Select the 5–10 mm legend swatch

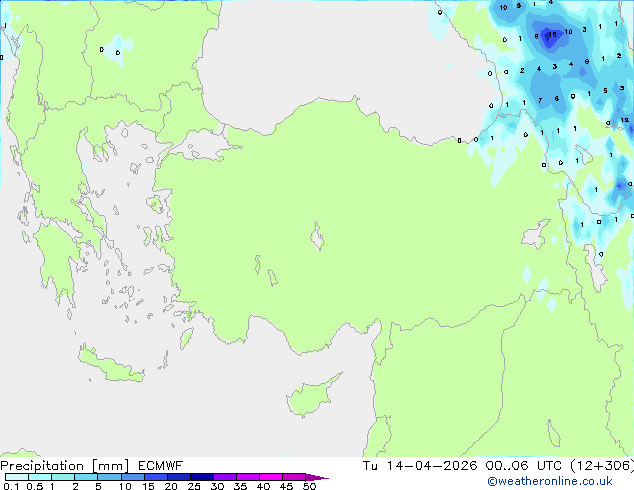point(109,477)
